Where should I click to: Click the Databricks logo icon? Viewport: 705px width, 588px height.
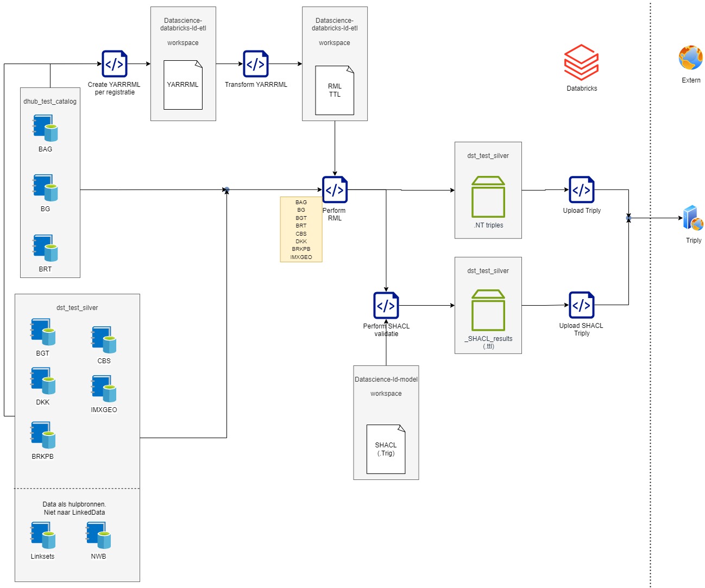pyautogui.click(x=582, y=62)
